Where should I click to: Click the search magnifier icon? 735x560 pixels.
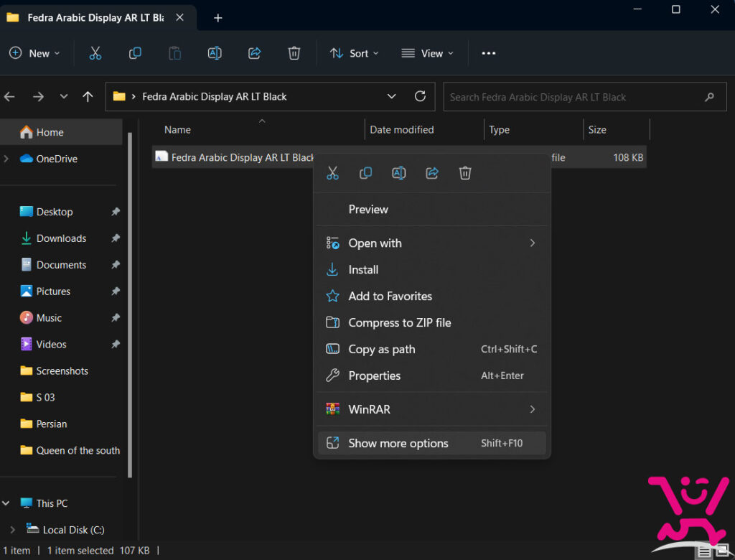[x=709, y=97]
